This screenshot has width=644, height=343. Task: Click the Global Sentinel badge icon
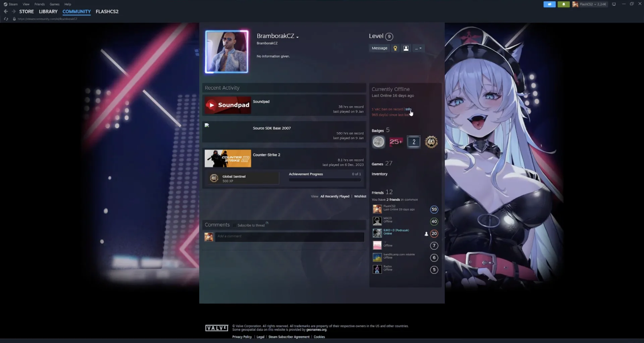214,178
